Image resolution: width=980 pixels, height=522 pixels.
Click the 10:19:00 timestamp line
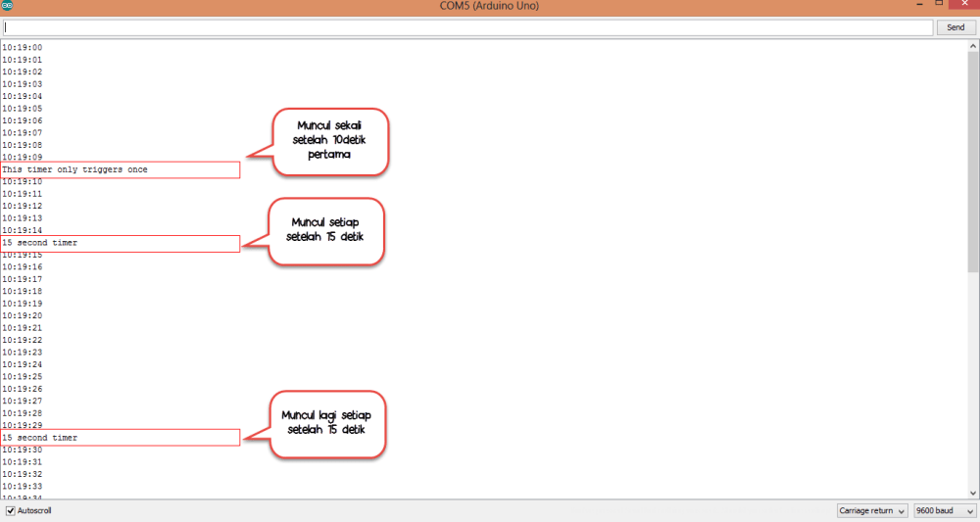tap(23, 48)
